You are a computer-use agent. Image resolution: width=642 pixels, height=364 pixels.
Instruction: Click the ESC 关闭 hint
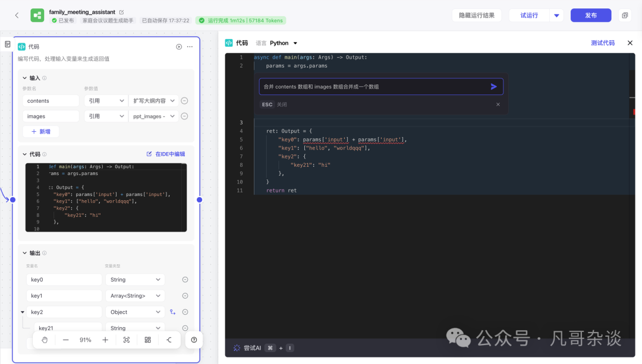click(x=274, y=105)
